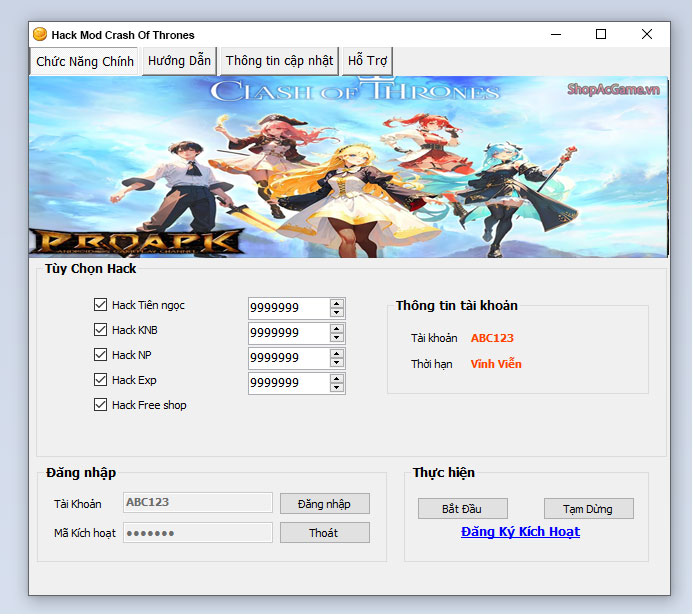The height and width of the screenshot is (616, 693).
Task: Uncheck the Hack Free shop checkbox
Action: click(x=100, y=405)
